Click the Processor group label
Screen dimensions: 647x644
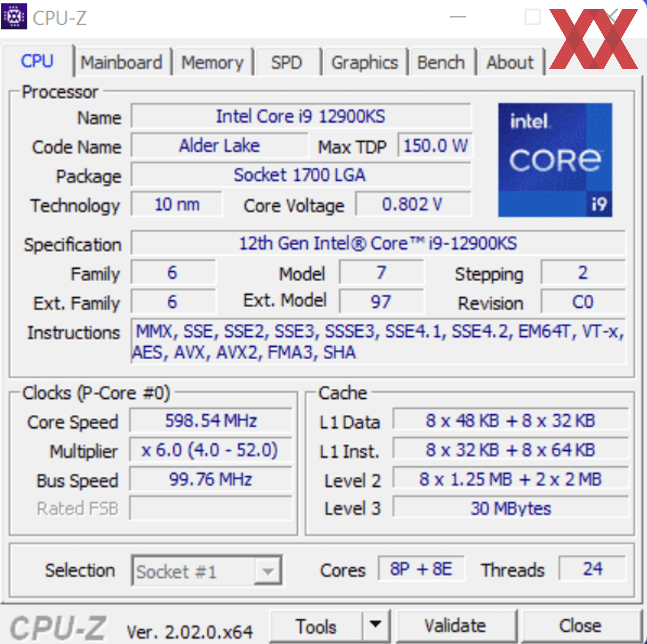click(x=60, y=92)
